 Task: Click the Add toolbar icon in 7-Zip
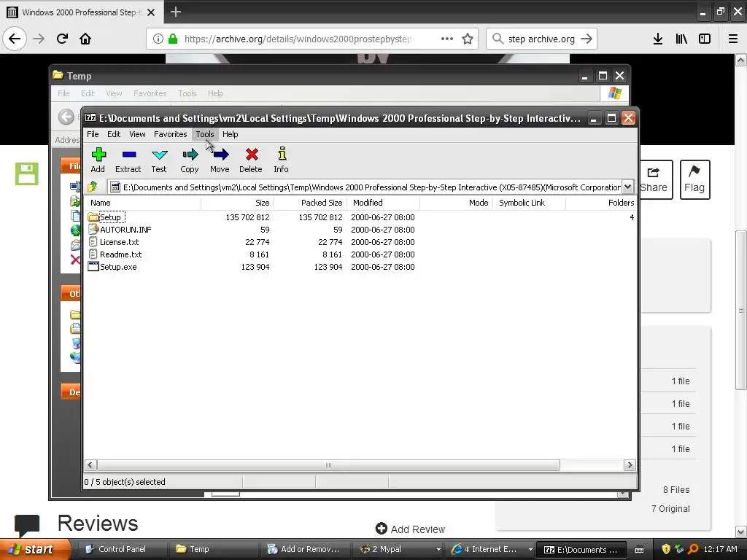click(x=98, y=155)
